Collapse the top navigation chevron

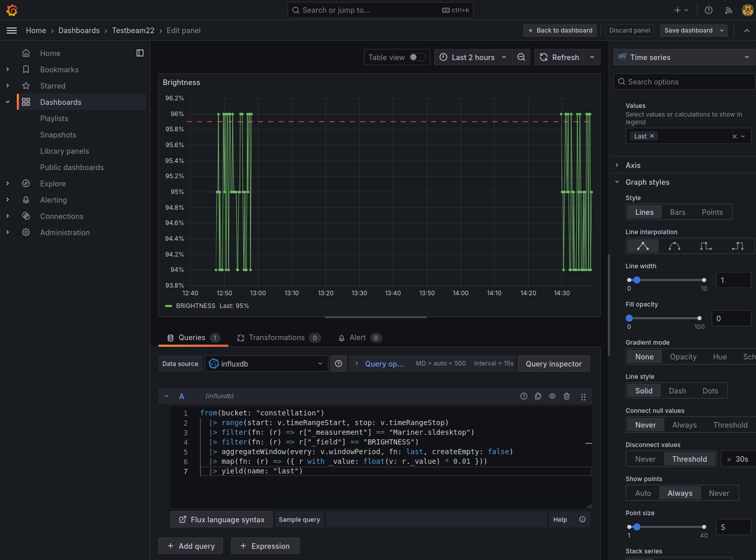[x=746, y=31]
